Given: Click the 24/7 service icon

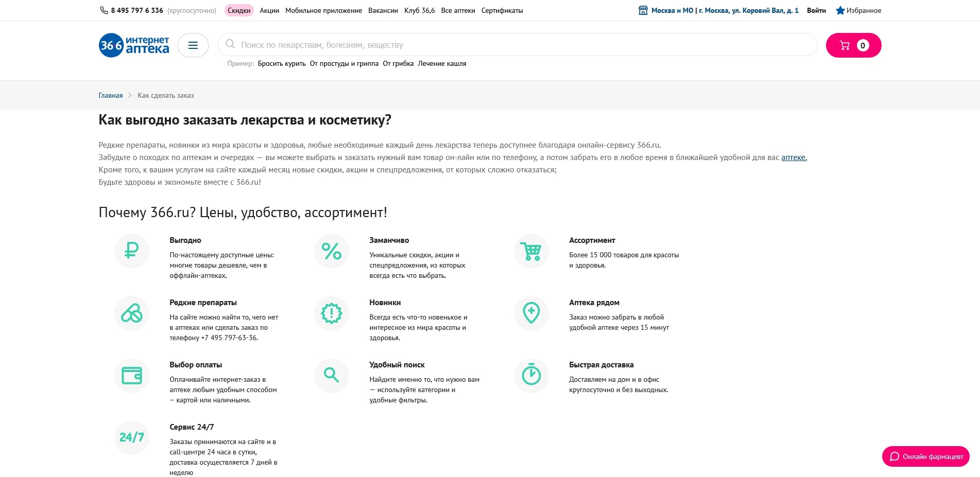Looking at the screenshot, I should (132, 438).
